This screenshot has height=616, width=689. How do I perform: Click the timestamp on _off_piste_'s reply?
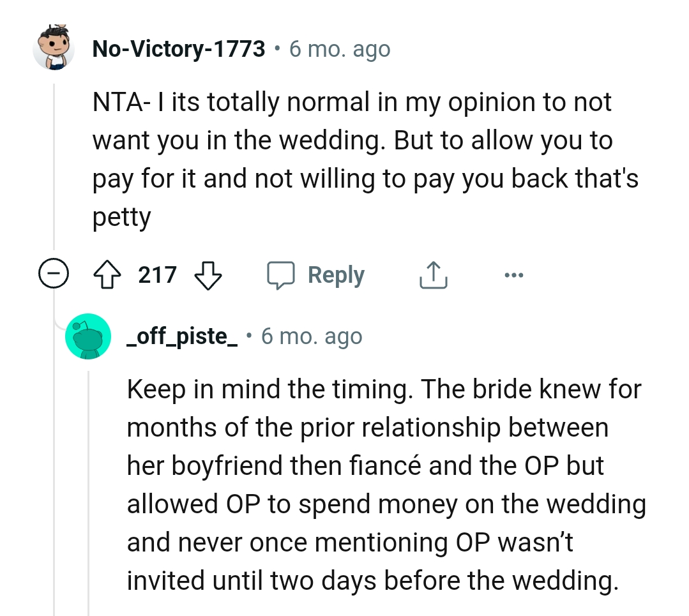pos(311,336)
